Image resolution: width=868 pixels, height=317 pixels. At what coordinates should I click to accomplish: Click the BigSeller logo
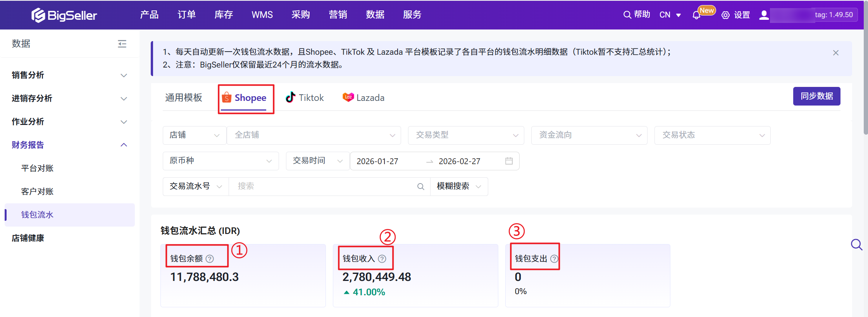coord(64,15)
